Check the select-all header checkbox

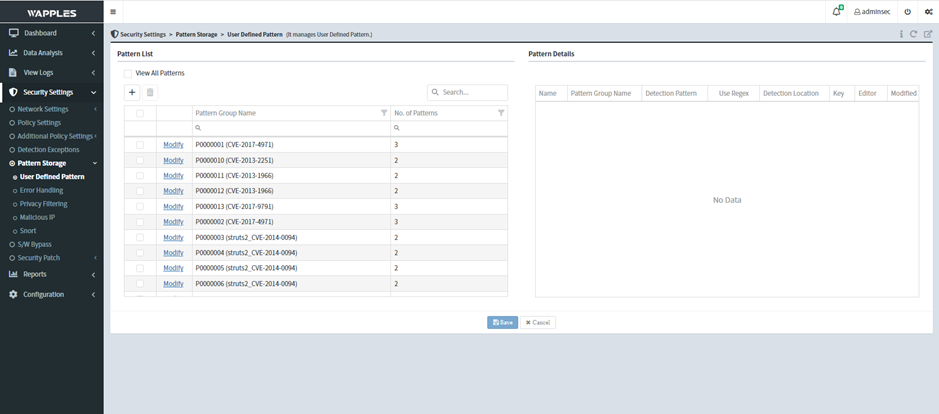click(x=140, y=113)
